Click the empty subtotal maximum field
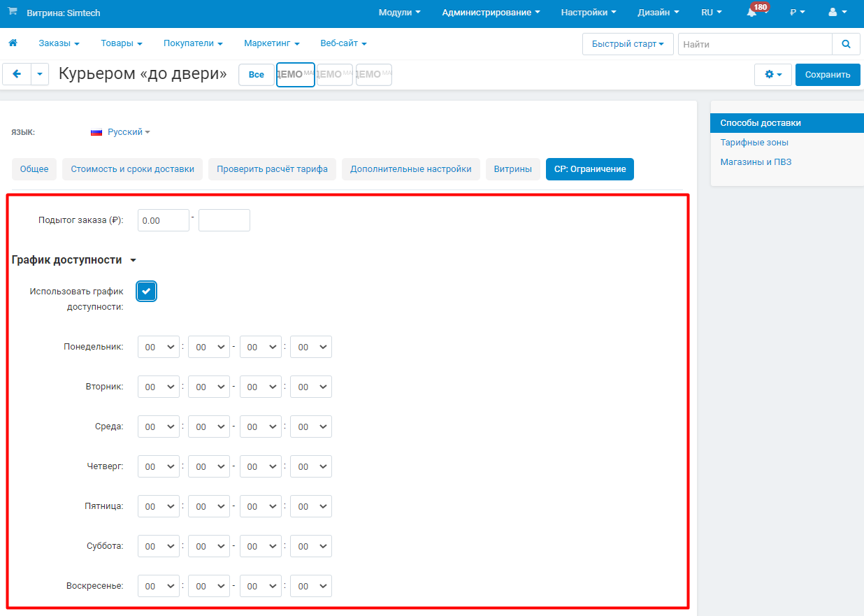Screen dimensions: 864x616 point(224,220)
